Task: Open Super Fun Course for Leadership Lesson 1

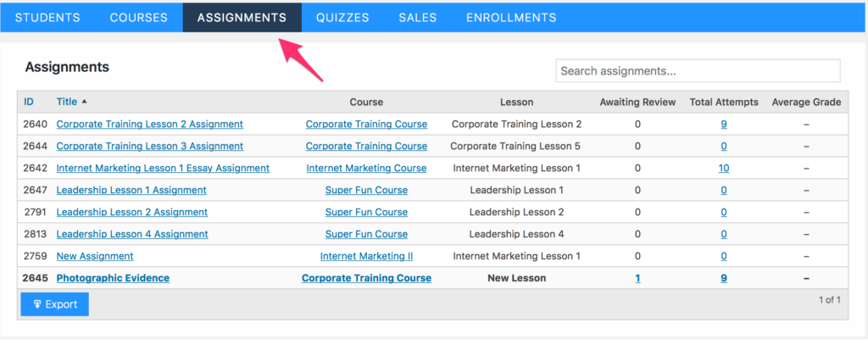Action: (366, 190)
